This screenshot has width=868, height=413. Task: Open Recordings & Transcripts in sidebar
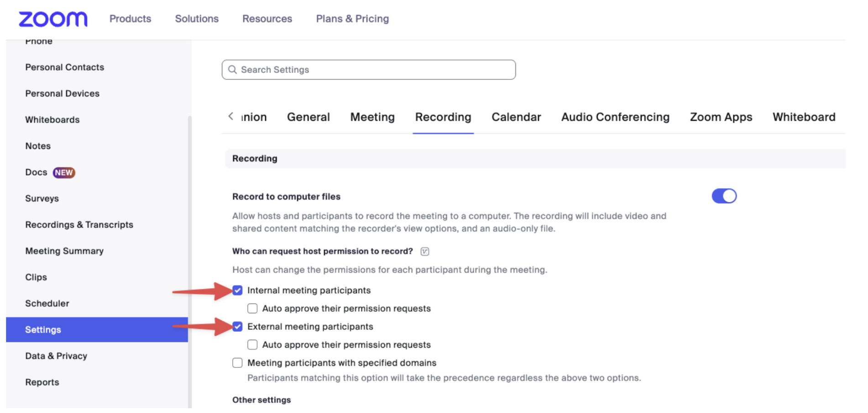pos(79,225)
